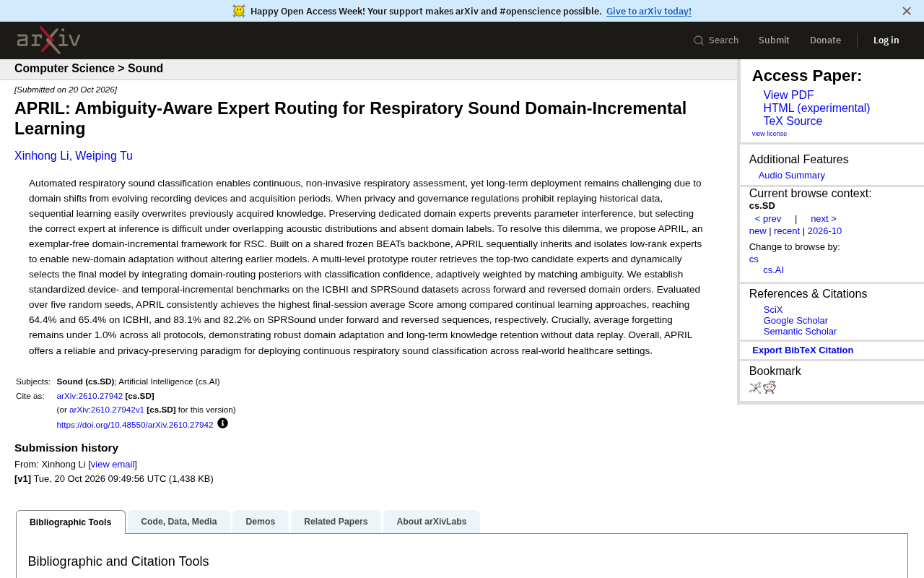924x578 pixels.
Task: Open the 2026-10 listing
Action: click(x=824, y=231)
